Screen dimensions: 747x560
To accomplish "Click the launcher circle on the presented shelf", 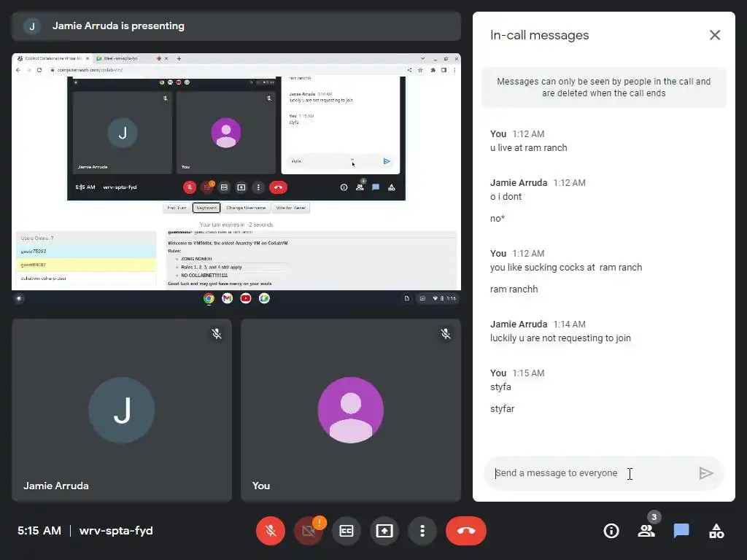I will coord(19,298).
